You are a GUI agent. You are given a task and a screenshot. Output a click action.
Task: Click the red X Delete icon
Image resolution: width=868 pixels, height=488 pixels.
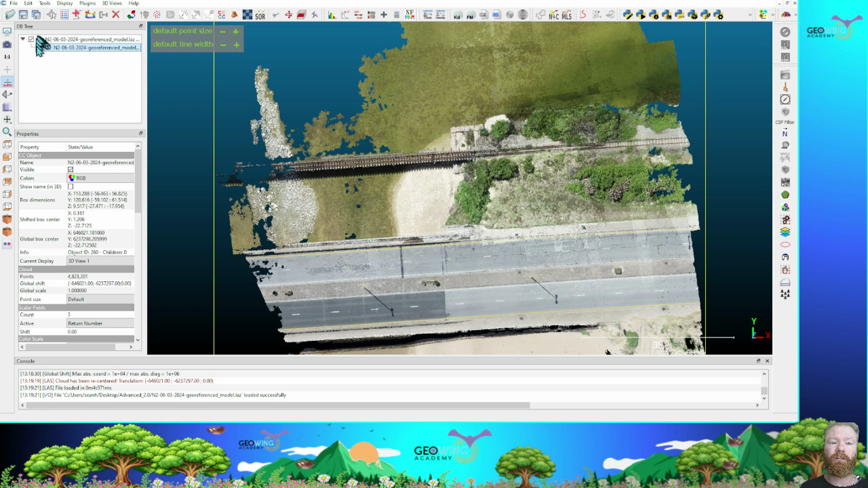(116, 15)
